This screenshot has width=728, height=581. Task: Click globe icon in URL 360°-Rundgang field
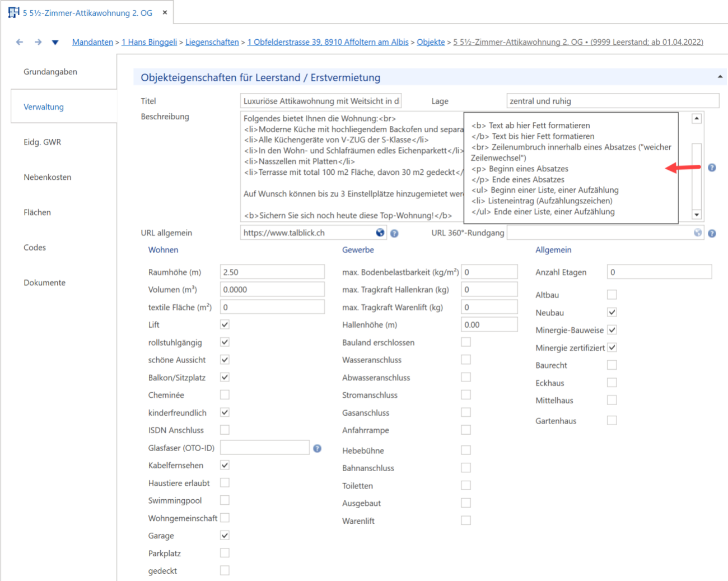tap(698, 233)
